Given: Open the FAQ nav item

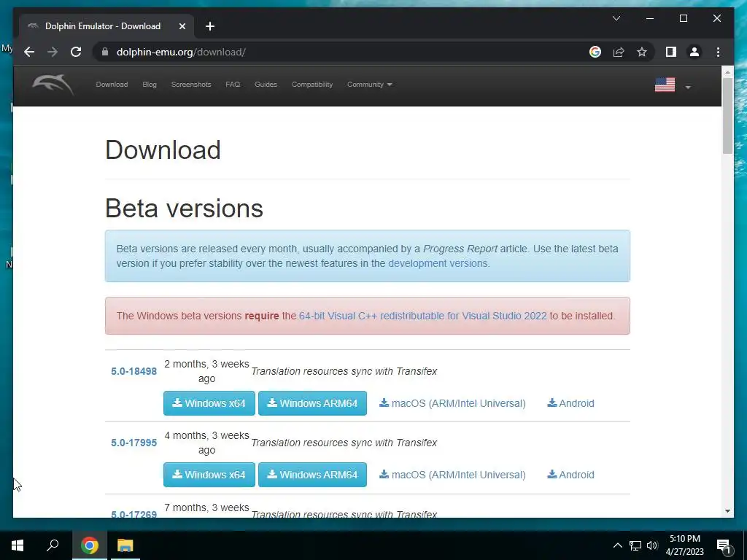Looking at the screenshot, I should pos(233,85).
